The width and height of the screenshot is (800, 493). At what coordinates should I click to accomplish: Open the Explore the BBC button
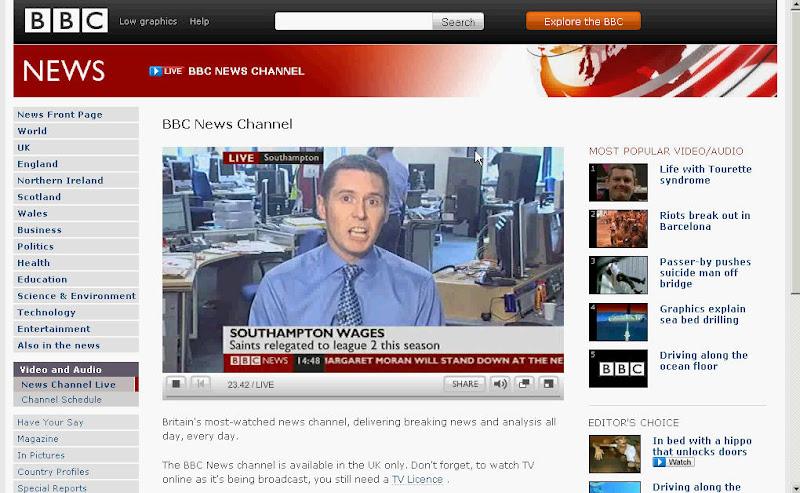coord(583,21)
